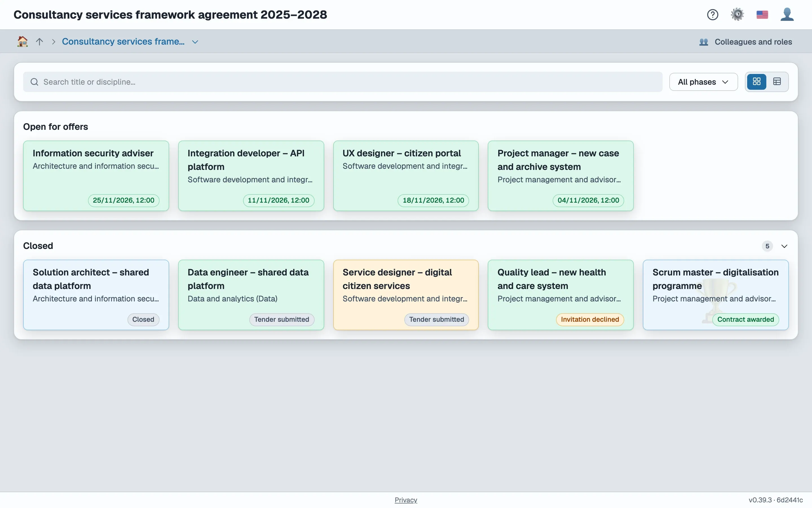Focus the Search title or discipline field
This screenshot has height=508, width=812.
pyautogui.click(x=343, y=82)
